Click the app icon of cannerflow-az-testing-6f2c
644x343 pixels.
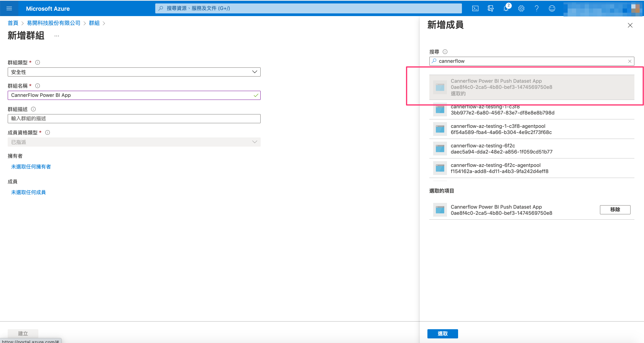(x=440, y=149)
